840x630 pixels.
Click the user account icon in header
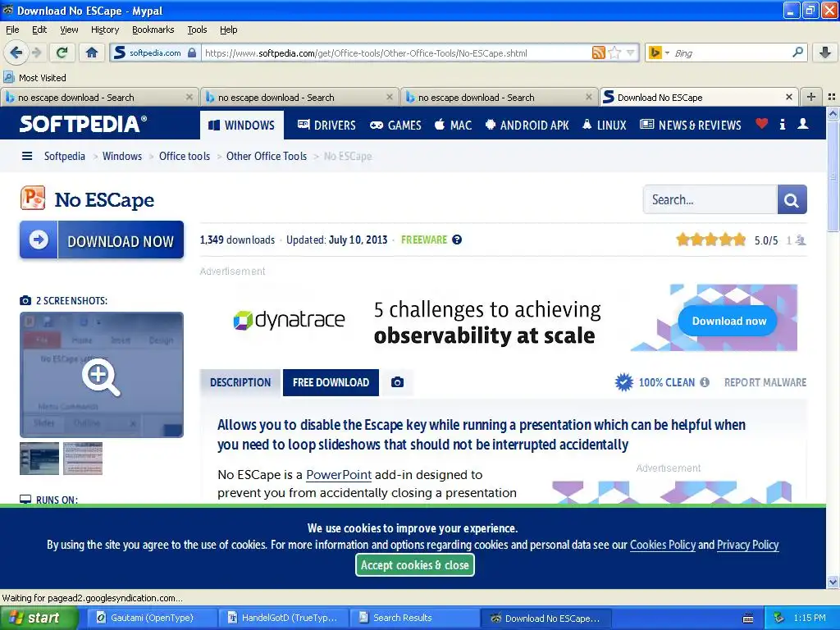[x=802, y=124]
